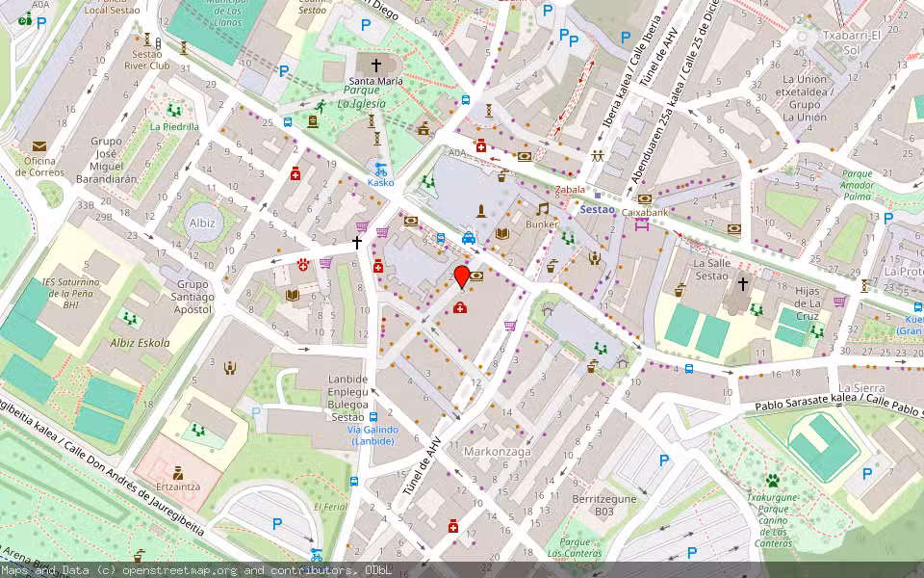Select the 'Albiz Eskola' label

[140, 343]
